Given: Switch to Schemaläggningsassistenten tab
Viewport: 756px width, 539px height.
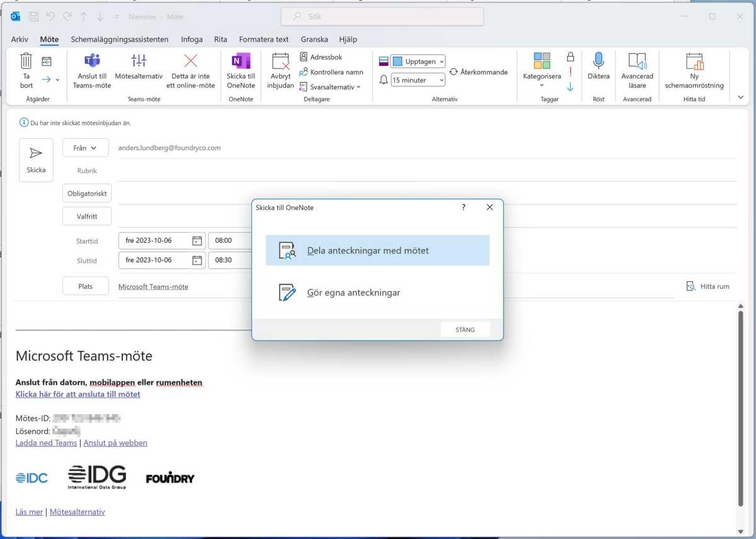Looking at the screenshot, I should 120,39.
